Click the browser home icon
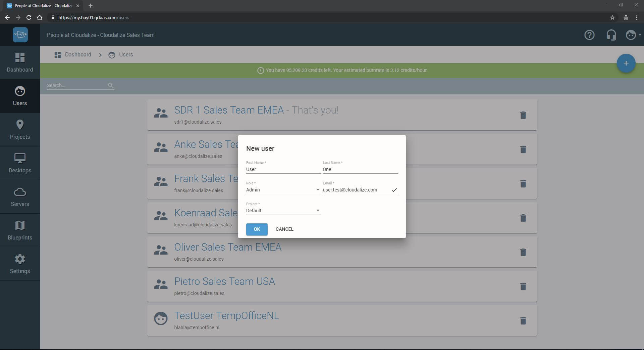This screenshot has width=644, height=350. [40, 17]
